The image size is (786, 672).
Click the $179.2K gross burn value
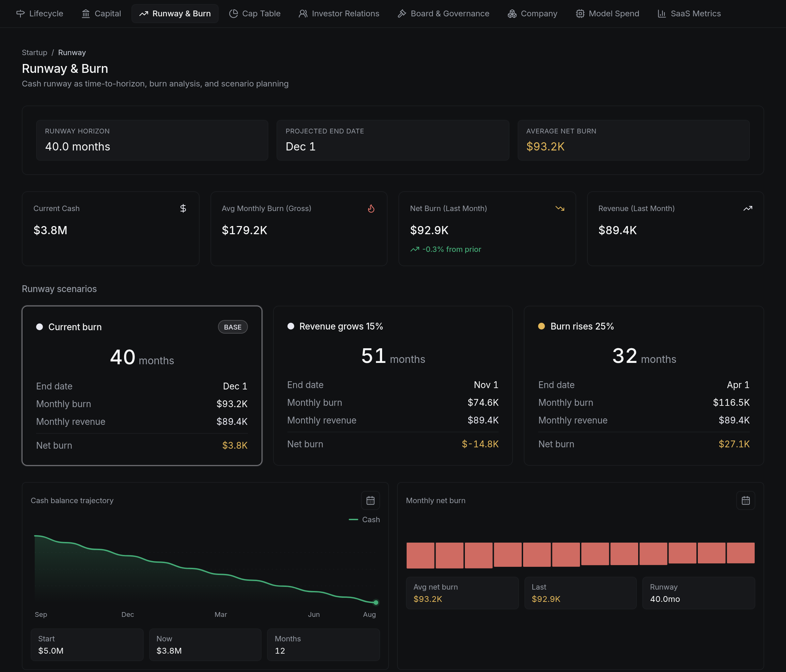[244, 230]
